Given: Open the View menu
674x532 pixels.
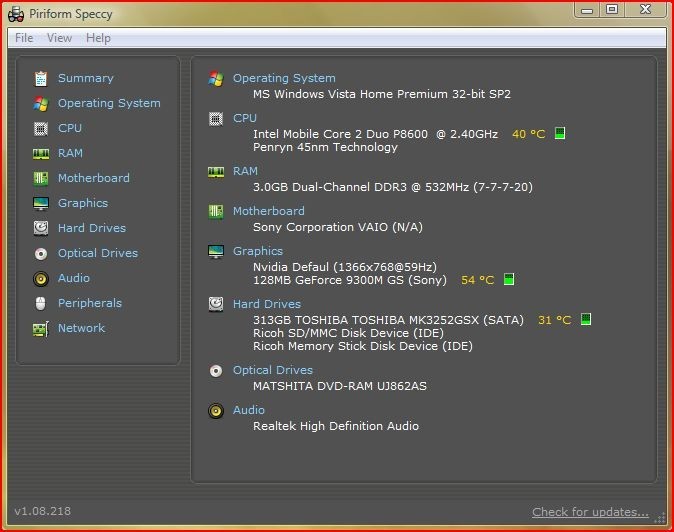Looking at the screenshot, I should point(59,38).
